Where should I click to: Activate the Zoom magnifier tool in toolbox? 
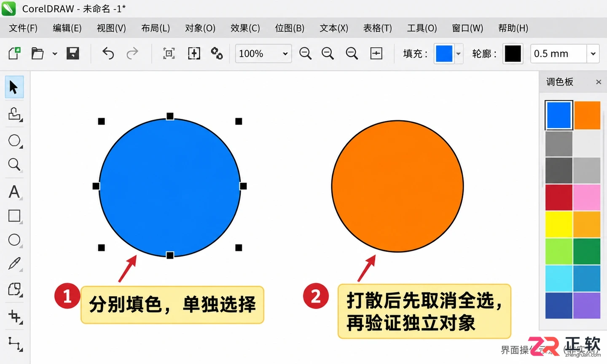[14, 164]
